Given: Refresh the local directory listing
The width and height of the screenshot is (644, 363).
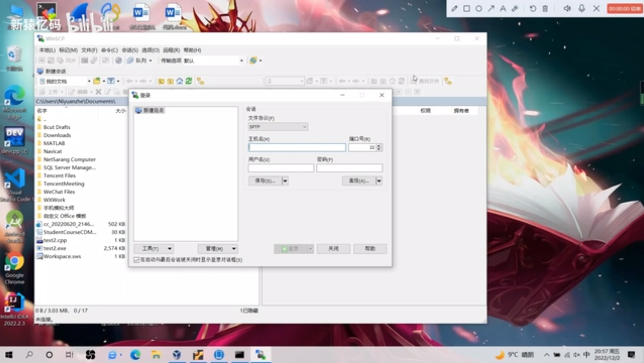Looking at the screenshot, I should tap(188, 81).
